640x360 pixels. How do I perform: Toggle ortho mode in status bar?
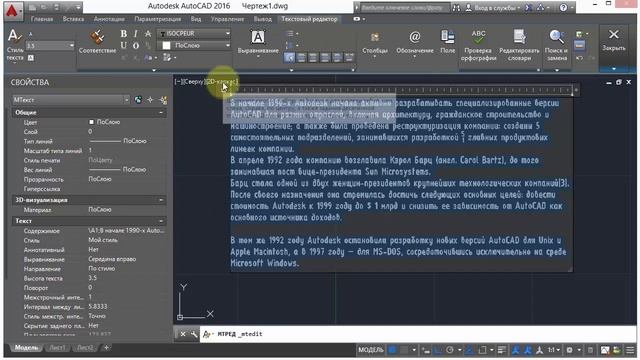438,350
